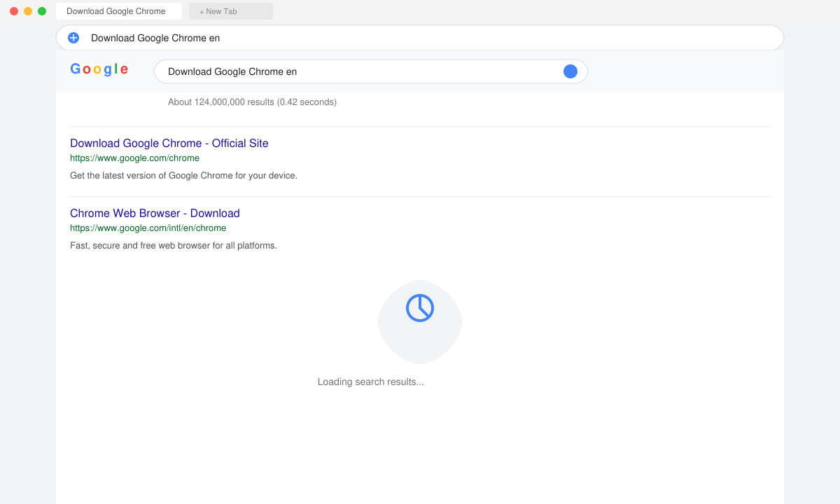The height and width of the screenshot is (504, 840).
Task: Click the blue search button icon
Action: point(570,71)
